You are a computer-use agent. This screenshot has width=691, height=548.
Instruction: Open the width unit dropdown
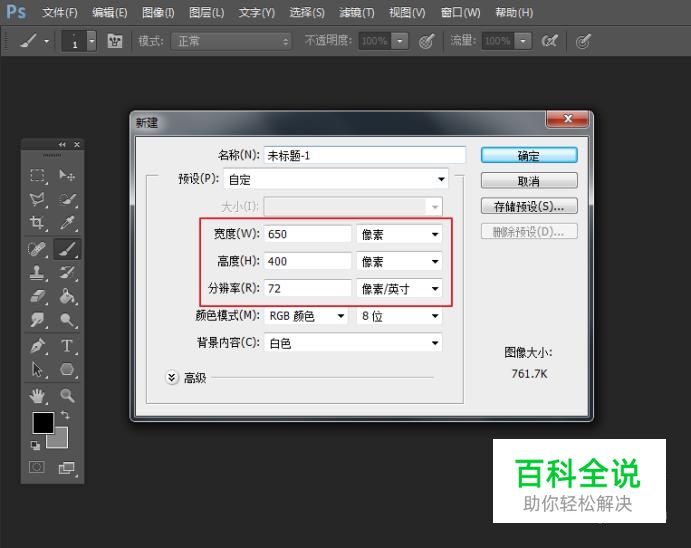point(399,234)
